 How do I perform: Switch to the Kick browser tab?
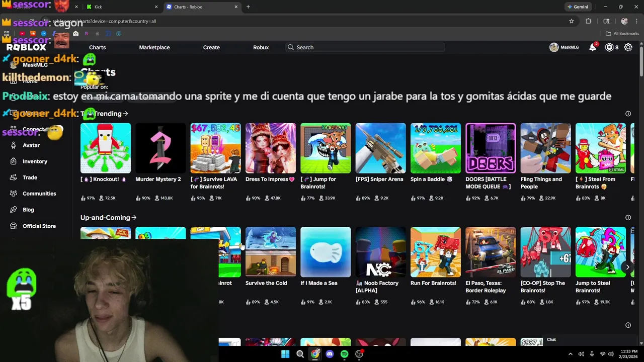tap(121, 7)
